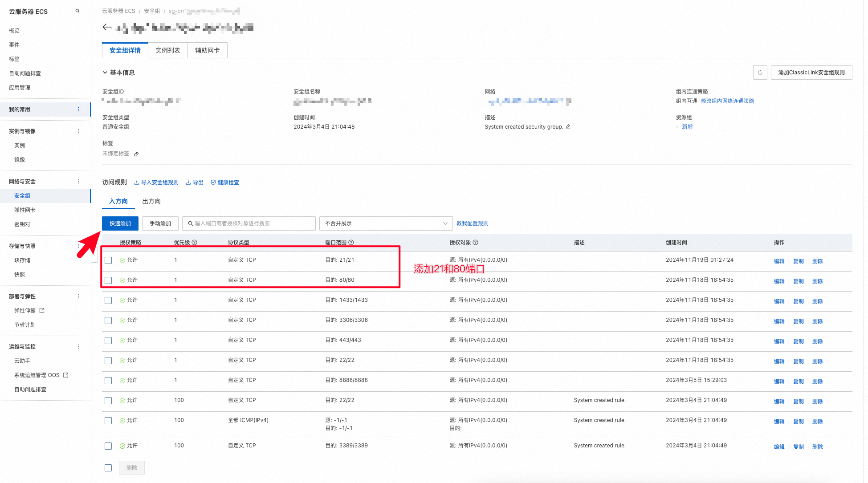The height and width of the screenshot is (483, 868).
Task: Open 弹性网卡 in the sidebar
Action: 25,210
